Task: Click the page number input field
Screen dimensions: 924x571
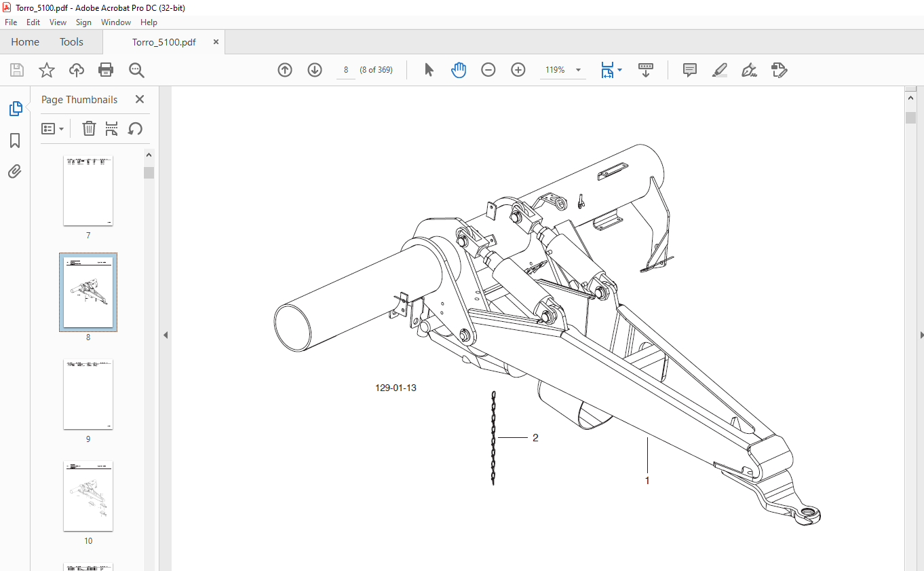Action: [x=346, y=70]
